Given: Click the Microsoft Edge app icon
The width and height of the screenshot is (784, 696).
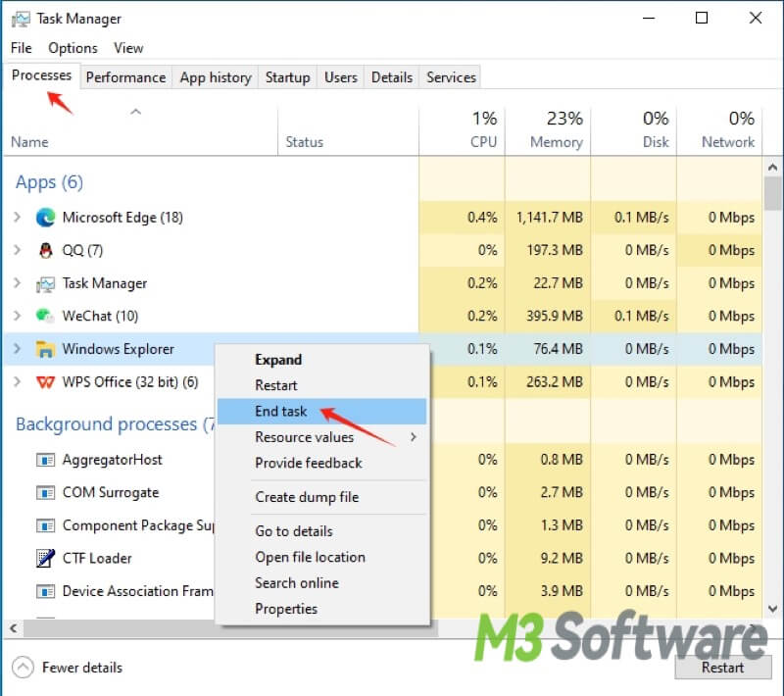Looking at the screenshot, I should tap(45, 218).
